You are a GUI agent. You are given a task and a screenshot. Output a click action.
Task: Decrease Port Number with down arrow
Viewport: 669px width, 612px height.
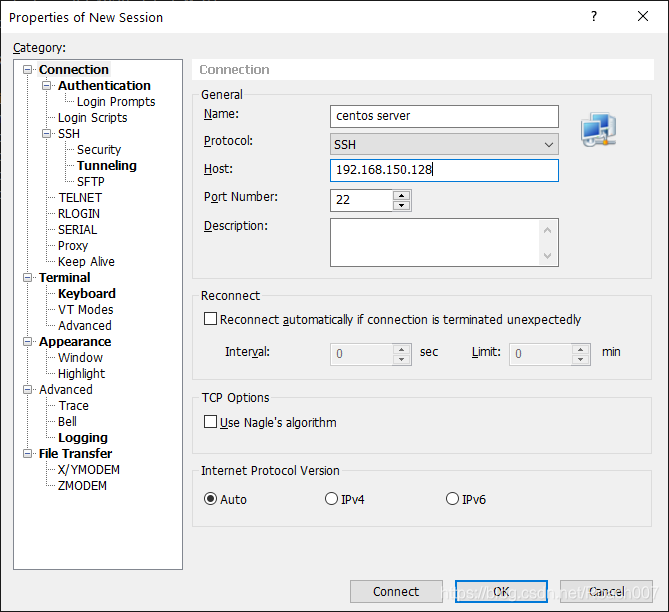401,206
